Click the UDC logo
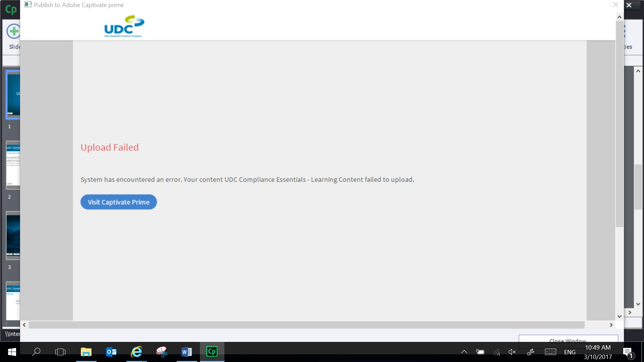 (124, 26)
